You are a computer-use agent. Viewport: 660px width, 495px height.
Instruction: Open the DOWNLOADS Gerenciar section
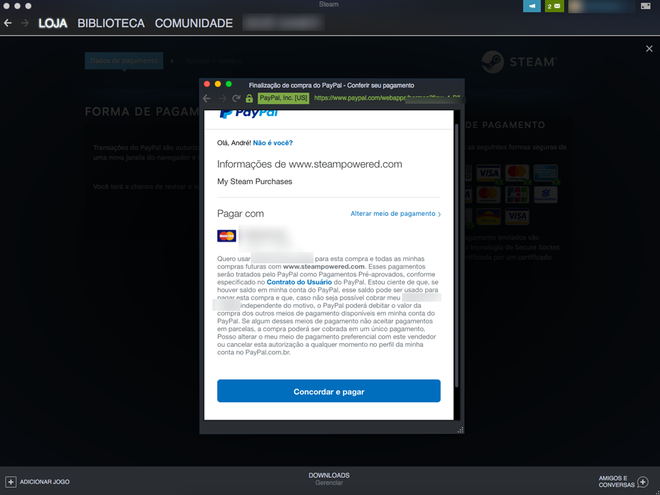pos(329,479)
